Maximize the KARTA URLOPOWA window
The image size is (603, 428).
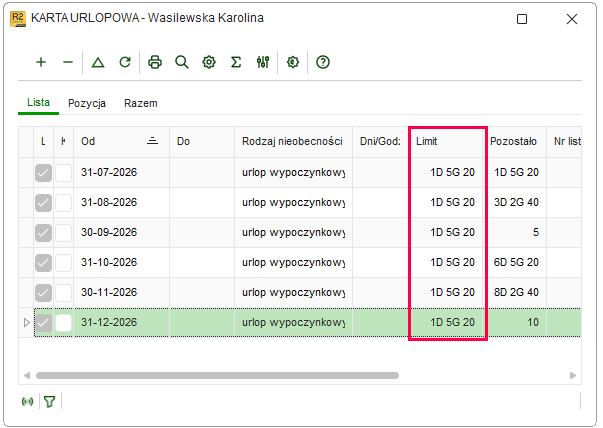pos(521,19)
